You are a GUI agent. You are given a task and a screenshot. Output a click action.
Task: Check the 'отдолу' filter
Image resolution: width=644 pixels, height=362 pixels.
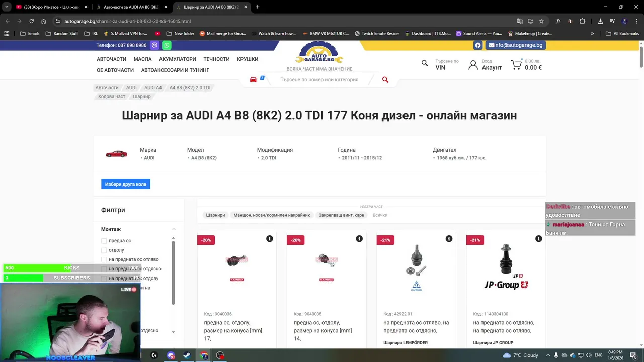point(104,250)
